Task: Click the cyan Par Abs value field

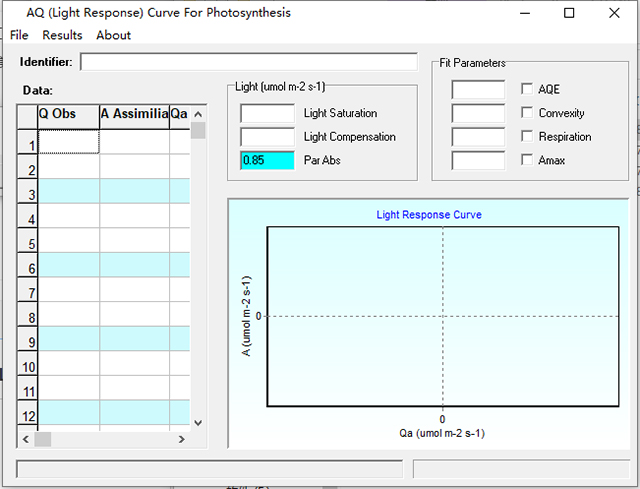Action: tap(267, 160)
